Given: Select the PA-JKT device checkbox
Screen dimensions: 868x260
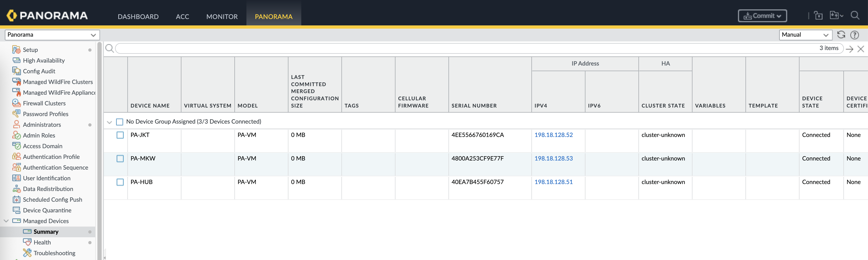Looking at the screenshot, I should [120, 135].
